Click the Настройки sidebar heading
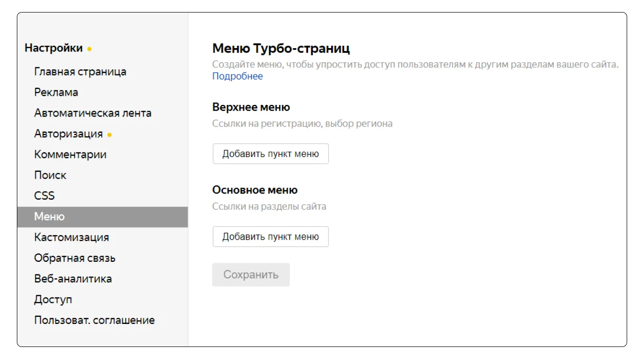 click(x=53, y=48)
